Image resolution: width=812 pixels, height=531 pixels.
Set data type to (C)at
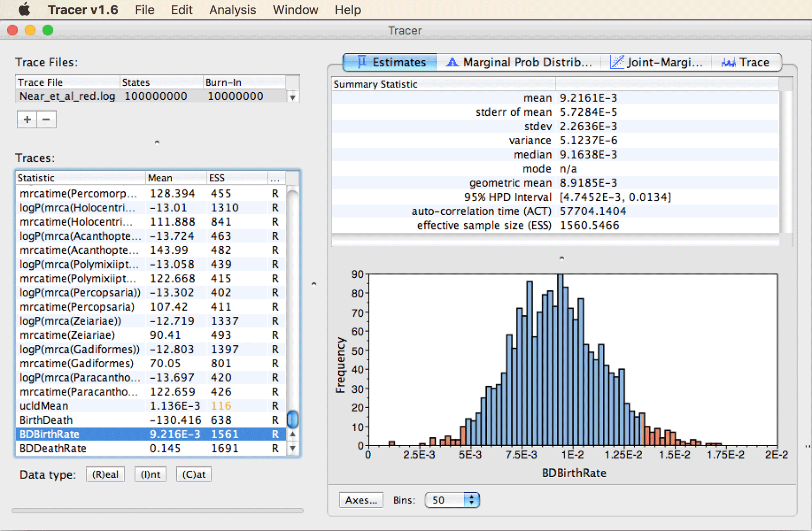tap(193, 474)
